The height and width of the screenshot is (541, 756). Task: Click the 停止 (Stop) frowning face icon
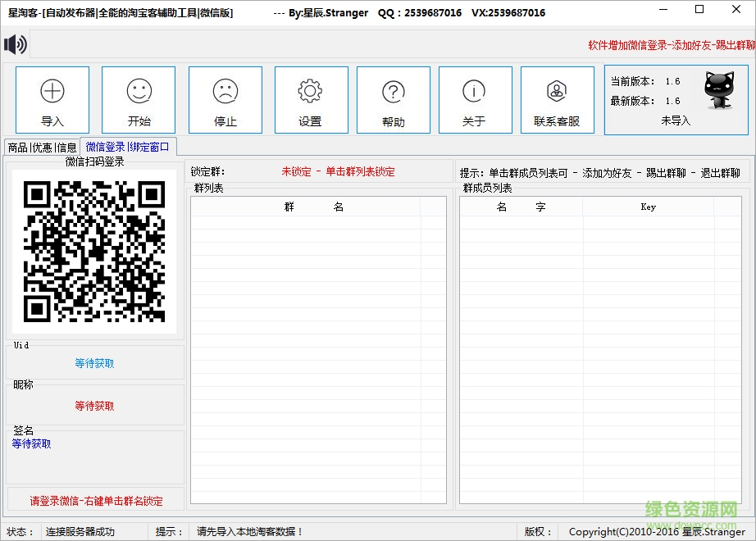(225, 99)
